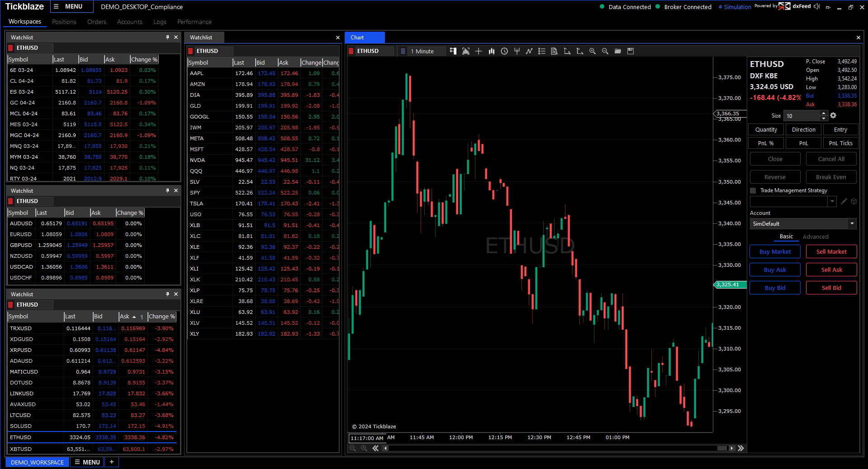This screenshot has width=868, height=469.
Task: Expand the SimDefault account dropdown
Action: [852, 224]
